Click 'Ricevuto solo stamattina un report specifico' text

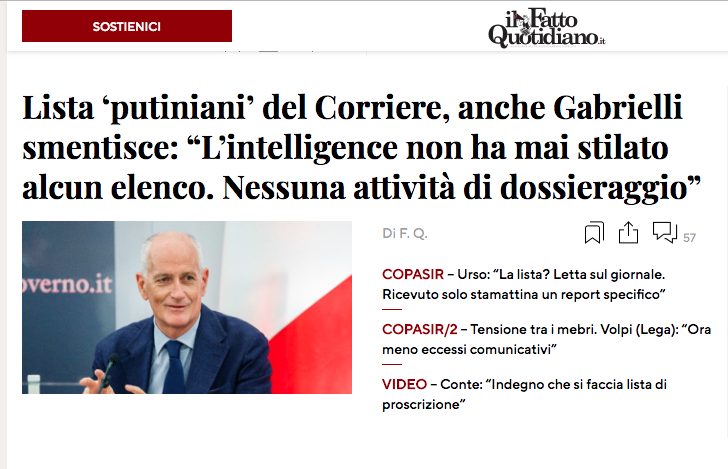pos(524,294)
